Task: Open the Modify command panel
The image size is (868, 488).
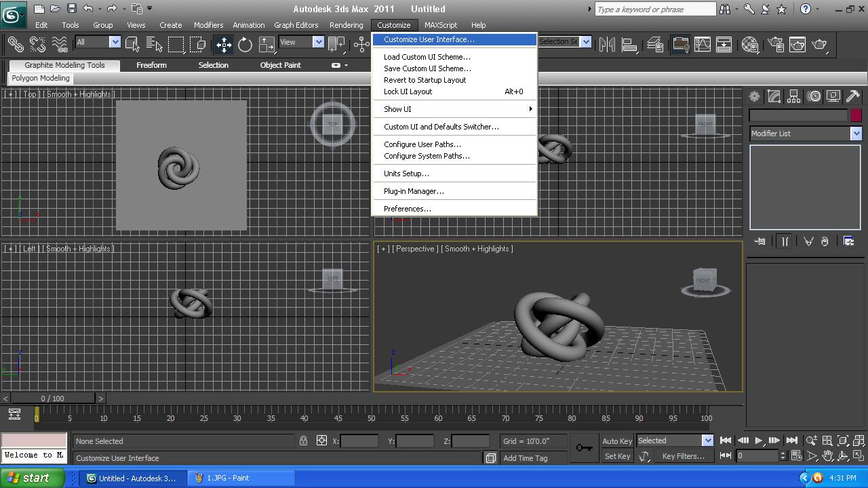Action: pos(774,96)
